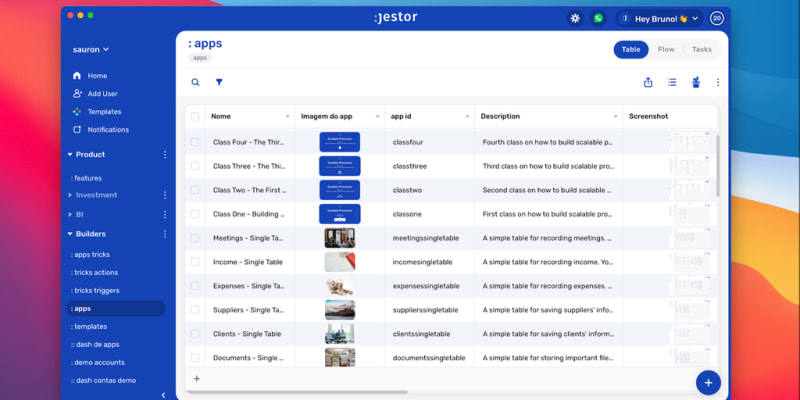Collapse the Builders section
The height and width of the screenshot is (400, 800).
tap(70, 234)
